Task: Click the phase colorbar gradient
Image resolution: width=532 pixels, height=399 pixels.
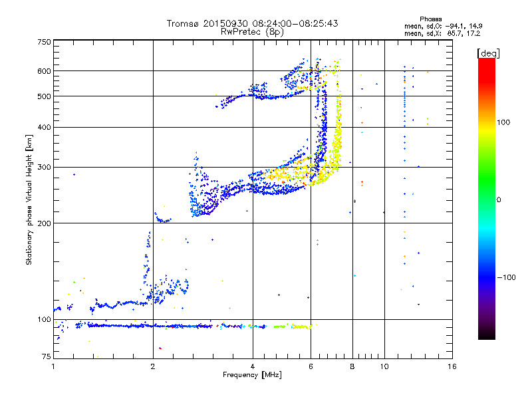Action: (487, 198)
